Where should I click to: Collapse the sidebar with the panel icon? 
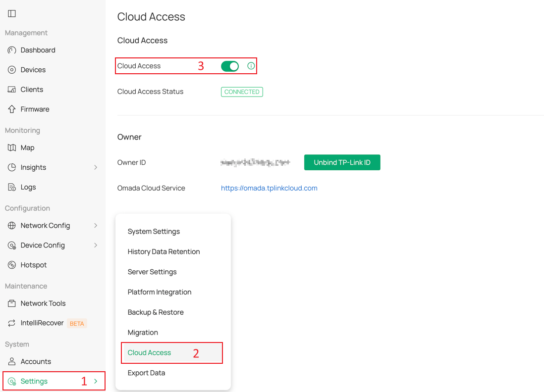(x=11, y=13)
